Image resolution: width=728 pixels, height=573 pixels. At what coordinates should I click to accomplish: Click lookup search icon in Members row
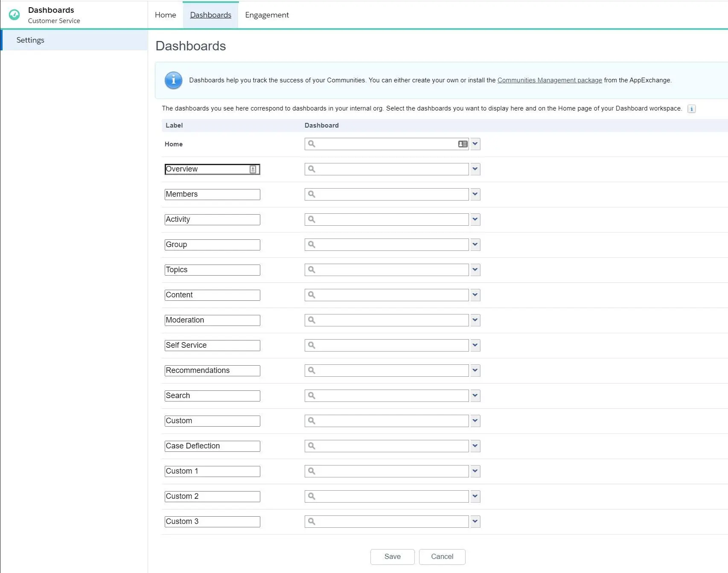[x=312, y=194]
